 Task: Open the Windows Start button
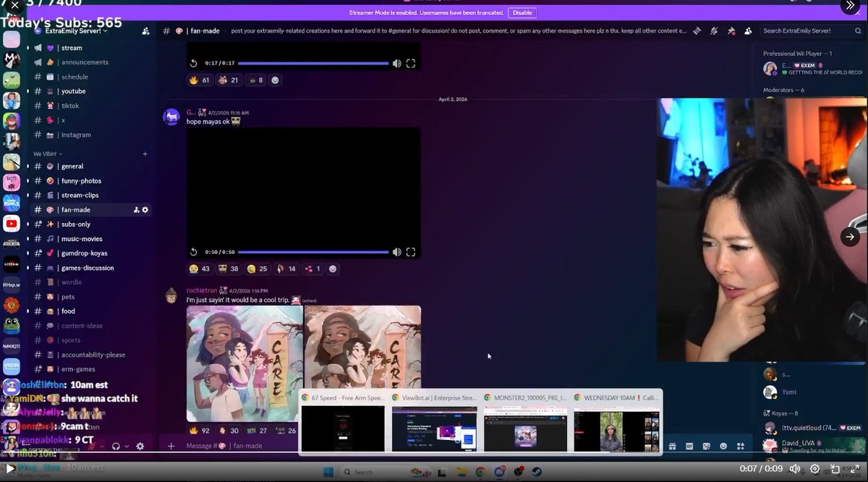(x=327, y=472)
